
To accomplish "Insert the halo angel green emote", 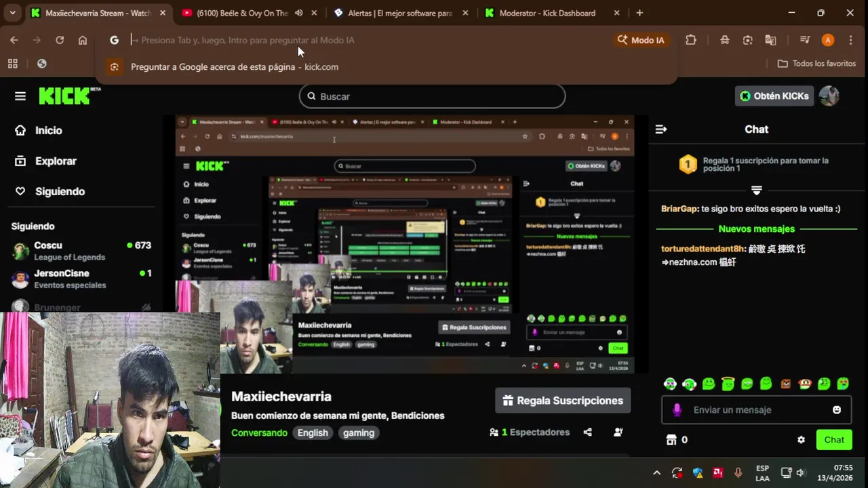I will (x=728, y=384).
